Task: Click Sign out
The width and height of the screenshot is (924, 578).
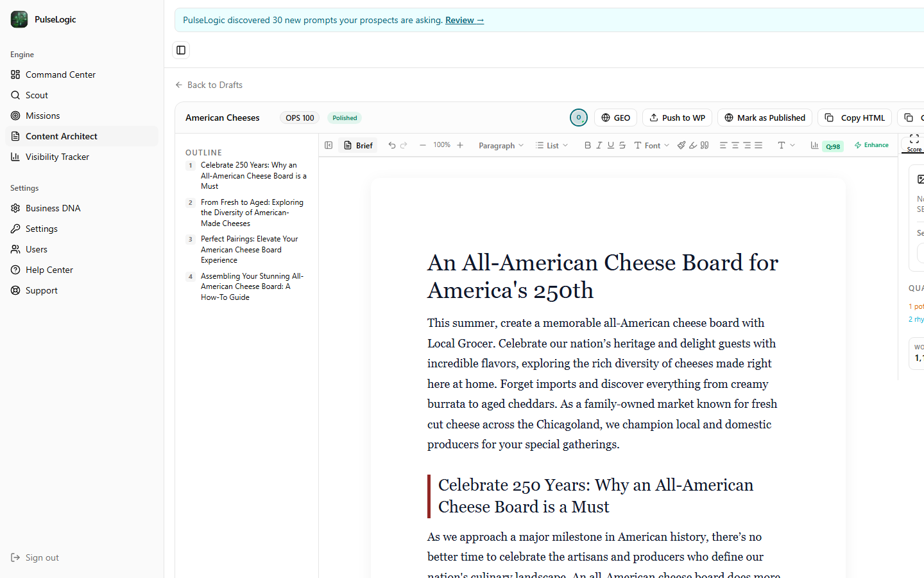Action: tap(35, 557)
